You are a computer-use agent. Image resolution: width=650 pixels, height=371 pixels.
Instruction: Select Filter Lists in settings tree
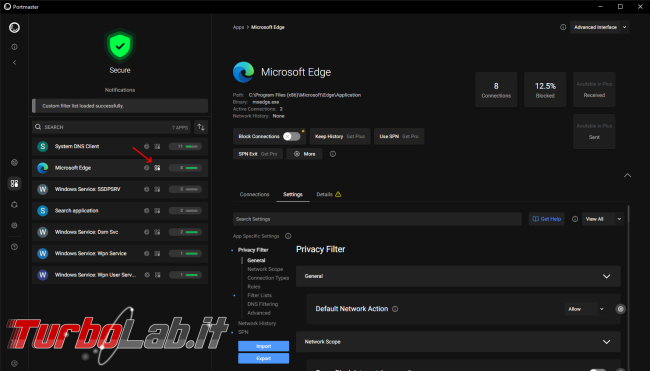pyautogui.click(x=260, y=296)
